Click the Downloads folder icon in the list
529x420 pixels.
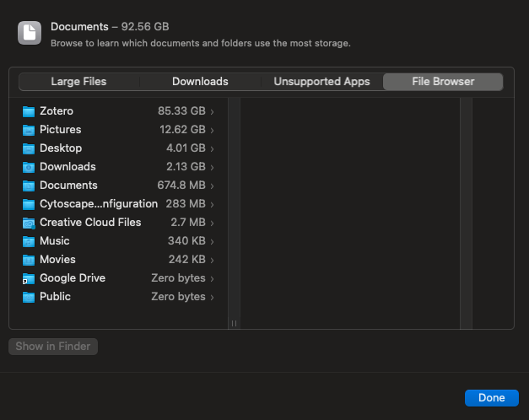point(29,167)
